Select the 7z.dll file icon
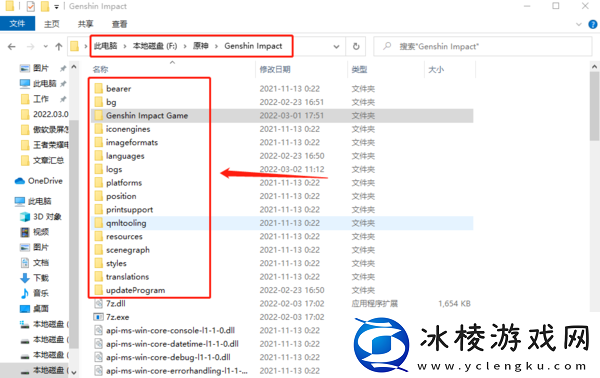Viewport: 600px width, 378px height. [99, 303]
